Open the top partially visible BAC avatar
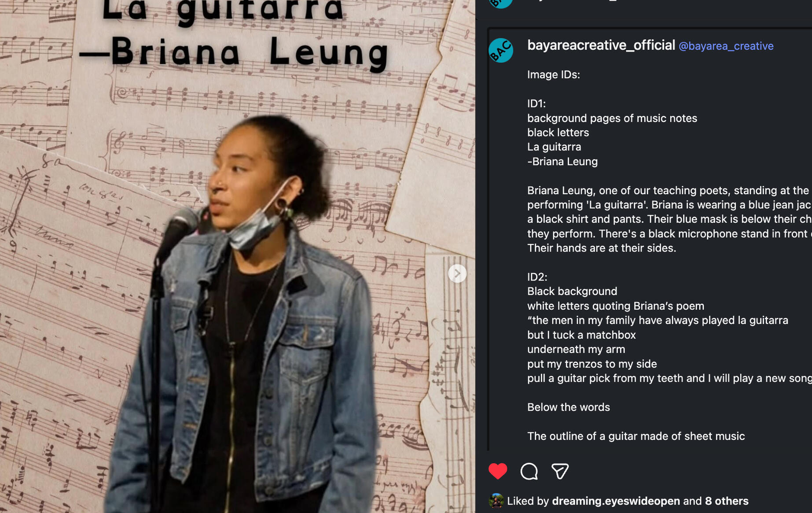The width and height of the screenshot is (812, 513). click(x=501, y=4)
